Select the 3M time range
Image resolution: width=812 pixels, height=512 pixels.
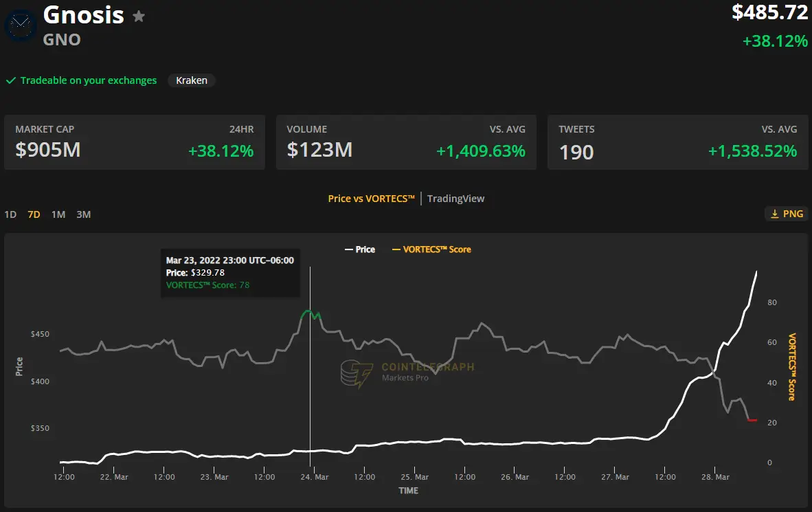coord(83,214)
